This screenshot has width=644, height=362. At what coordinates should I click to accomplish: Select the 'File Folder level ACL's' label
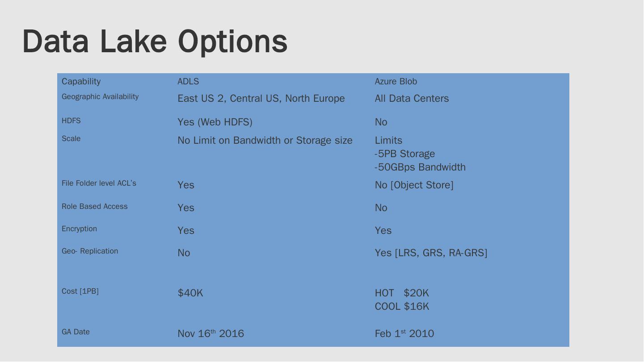click(99, 183)
